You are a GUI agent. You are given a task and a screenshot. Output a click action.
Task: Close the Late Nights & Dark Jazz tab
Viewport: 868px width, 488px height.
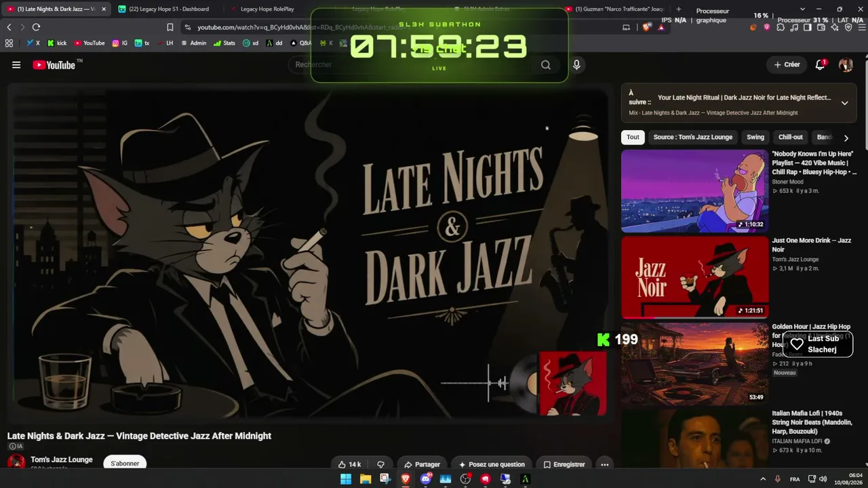click(104, 9)
